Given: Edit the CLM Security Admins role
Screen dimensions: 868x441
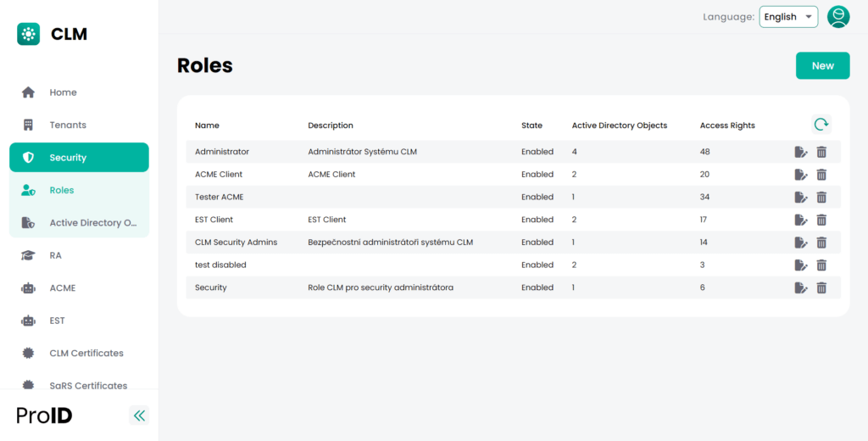Looking at the screenshot, I should (801, 243).
